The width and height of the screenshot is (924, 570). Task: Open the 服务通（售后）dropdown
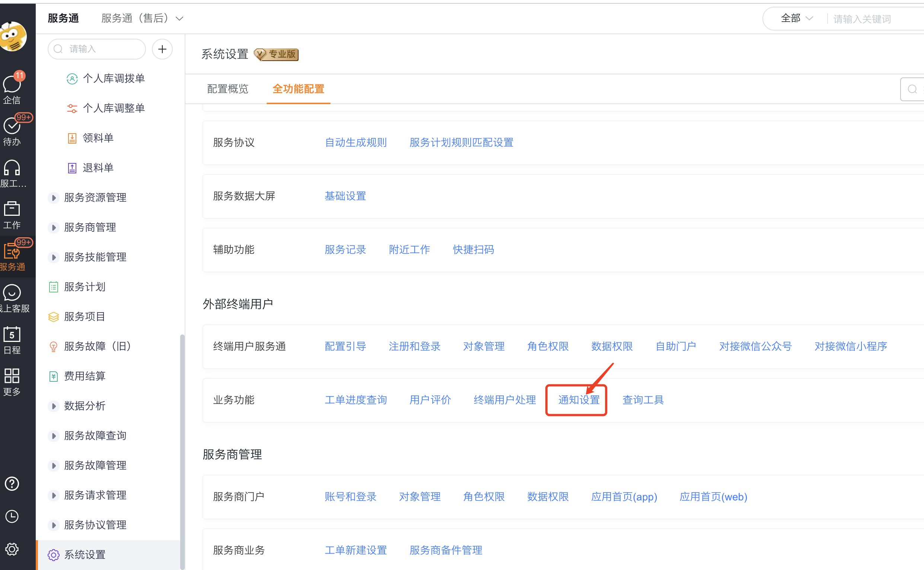tap(142, 18)
